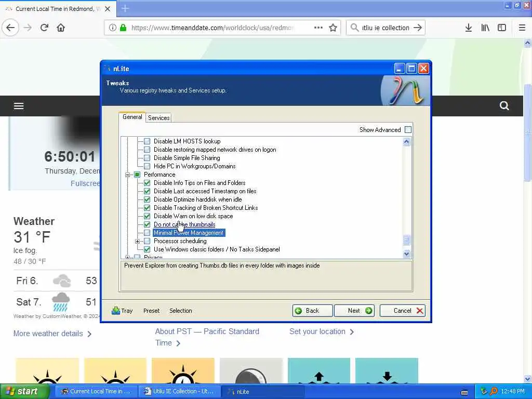Click scroll up arrow in tweaks list
Screen dimensions: 532x399
coord(406,141)
